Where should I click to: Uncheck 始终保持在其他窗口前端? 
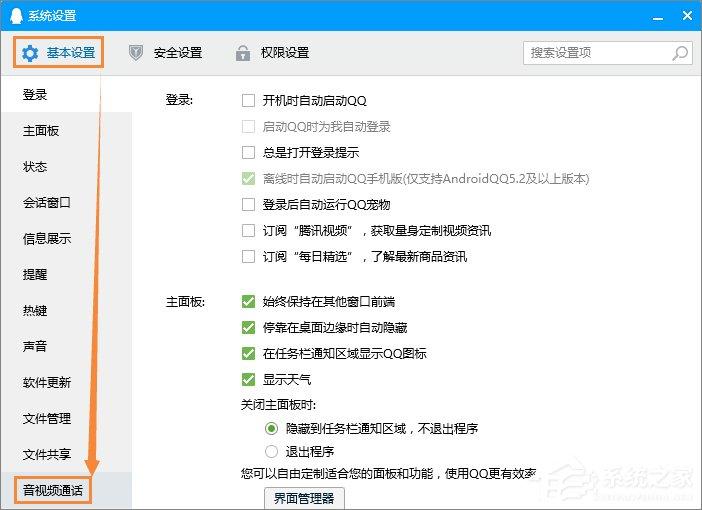248,301
